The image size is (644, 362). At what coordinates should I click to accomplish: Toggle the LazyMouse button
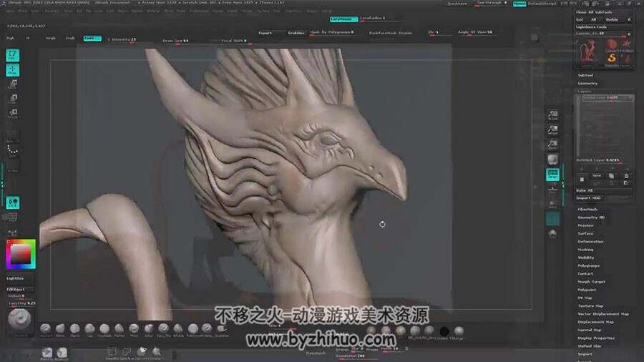coord(343,19)
